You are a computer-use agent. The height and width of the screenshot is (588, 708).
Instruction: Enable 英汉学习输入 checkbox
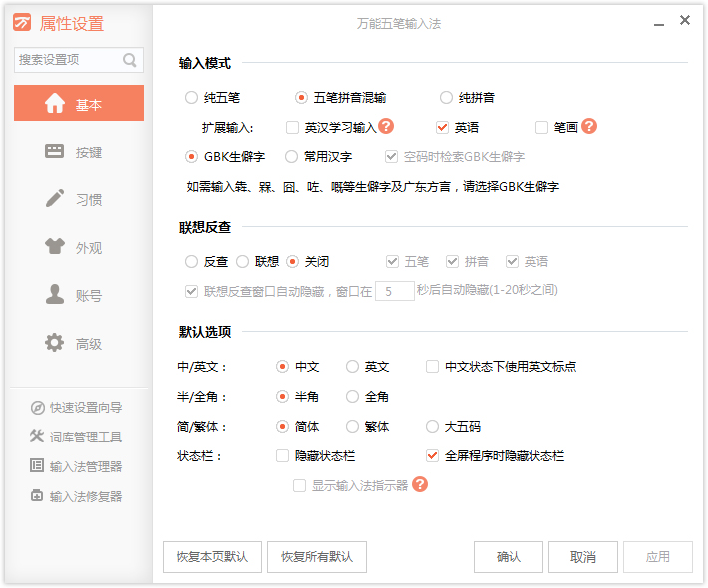[x=292, y=128]
